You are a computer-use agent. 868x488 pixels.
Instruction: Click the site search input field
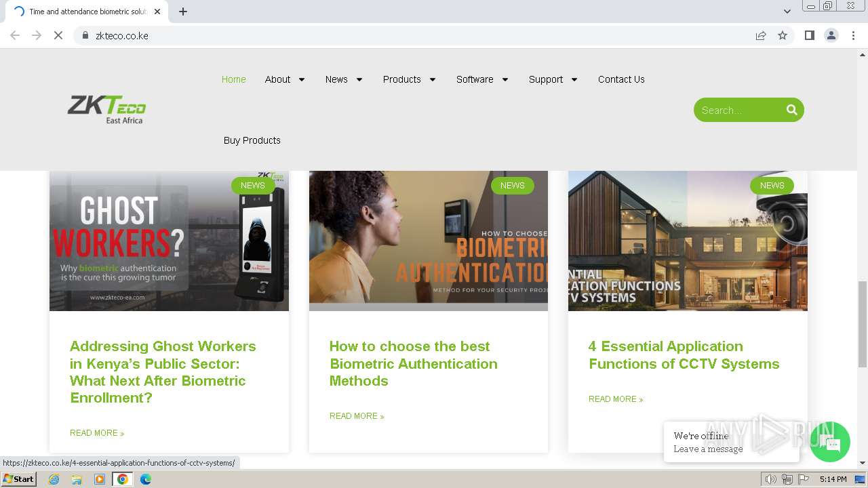(x=738, y=110)
